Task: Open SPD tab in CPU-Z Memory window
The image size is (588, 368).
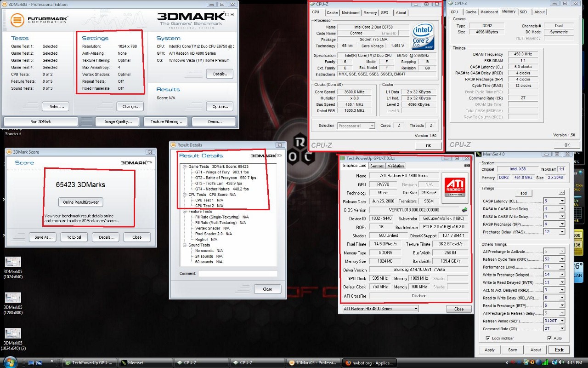Action: coord(523,12)
